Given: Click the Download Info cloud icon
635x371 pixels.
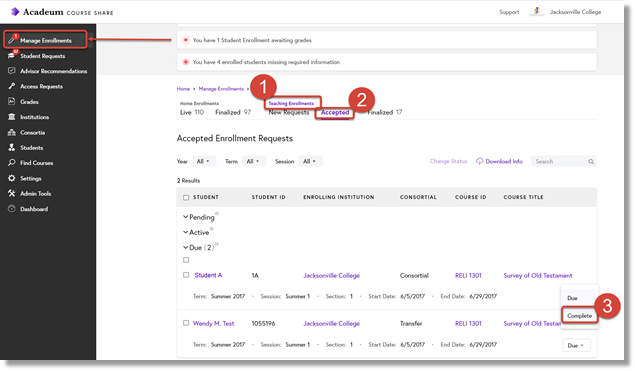Looking at the screenshot, I should (x=479, y=161).
